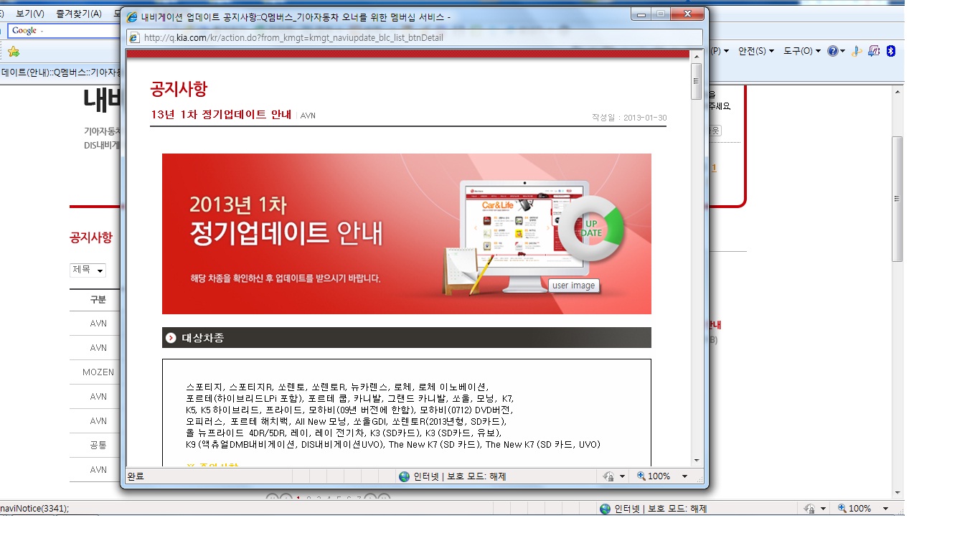This screenshot has width=980, height=551.
Task: Maximize the popup notice window
Action: [x=660, y=14]
